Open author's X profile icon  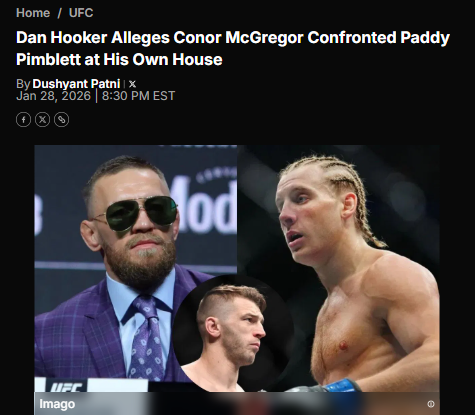132,84
